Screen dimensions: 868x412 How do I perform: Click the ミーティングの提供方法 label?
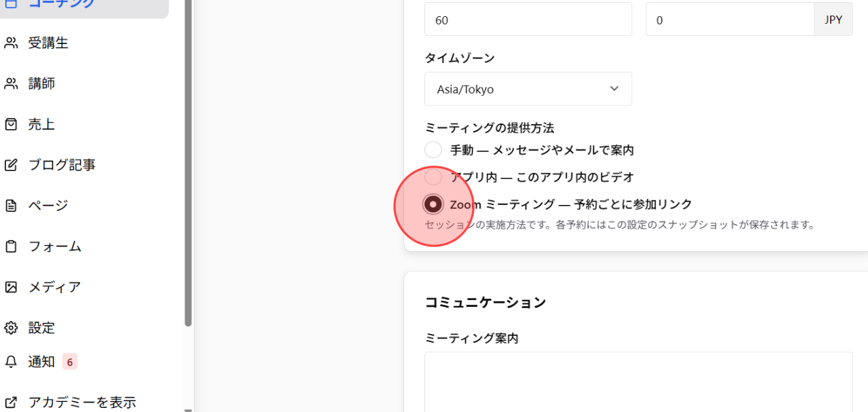(490, 128)
